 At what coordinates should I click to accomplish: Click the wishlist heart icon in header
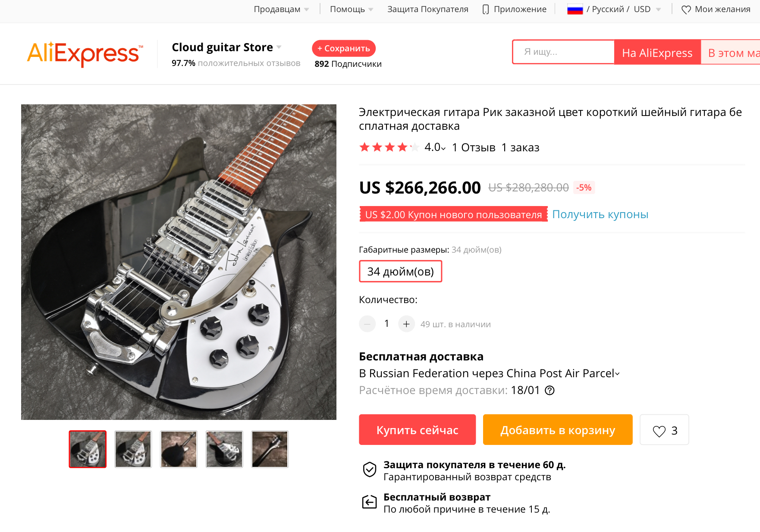pos(686,9)
